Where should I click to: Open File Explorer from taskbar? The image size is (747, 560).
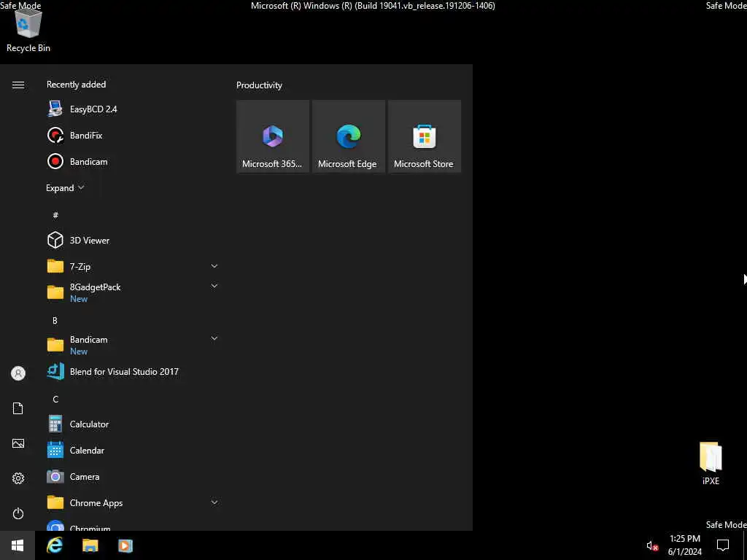pyautogui.click(x=90, y=545)
